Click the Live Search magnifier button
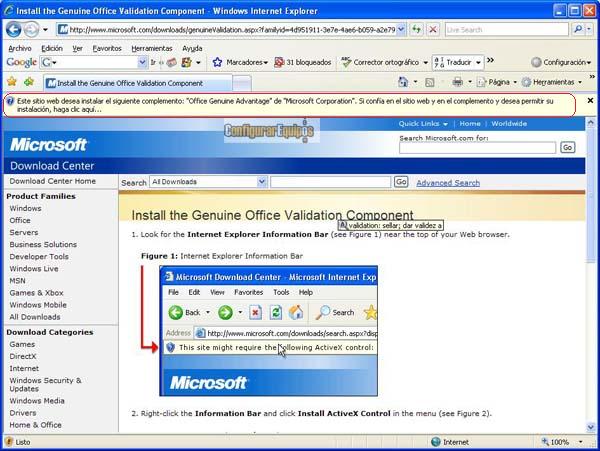Screen dimensions: 600x451 point(578,29)
